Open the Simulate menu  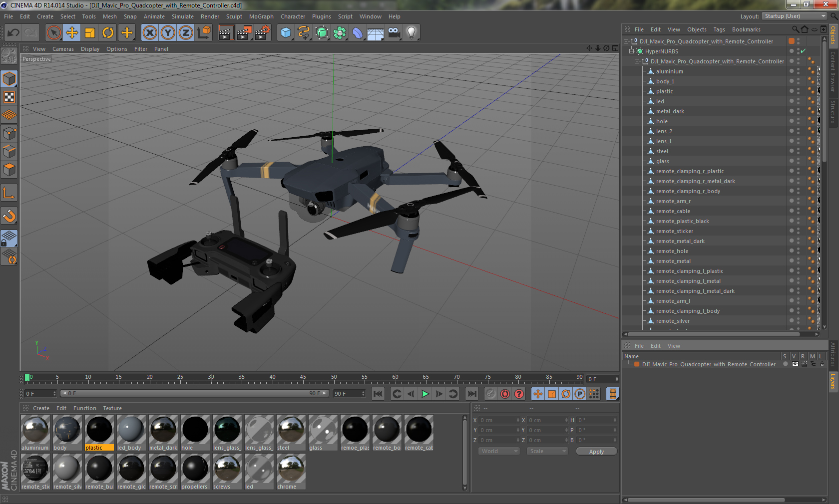click(x=183, y=16)
